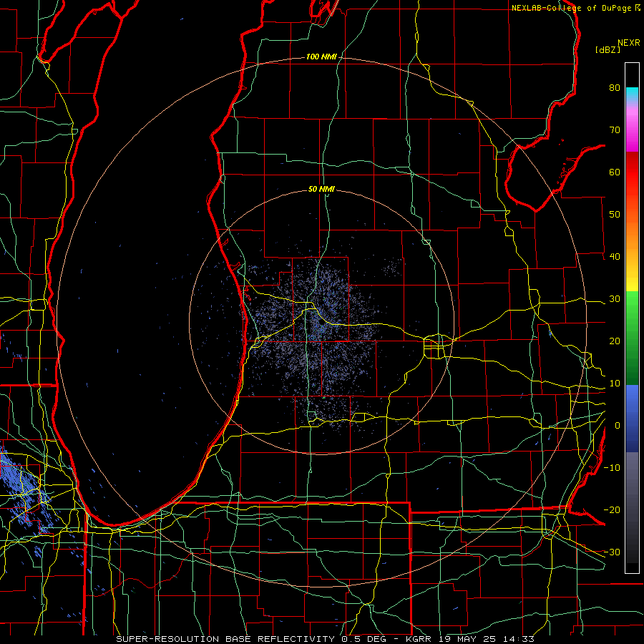Click the NEXR label above the color scale
Image resolution: width=644 pixels, height=644 pixels.
pos(629,43)
